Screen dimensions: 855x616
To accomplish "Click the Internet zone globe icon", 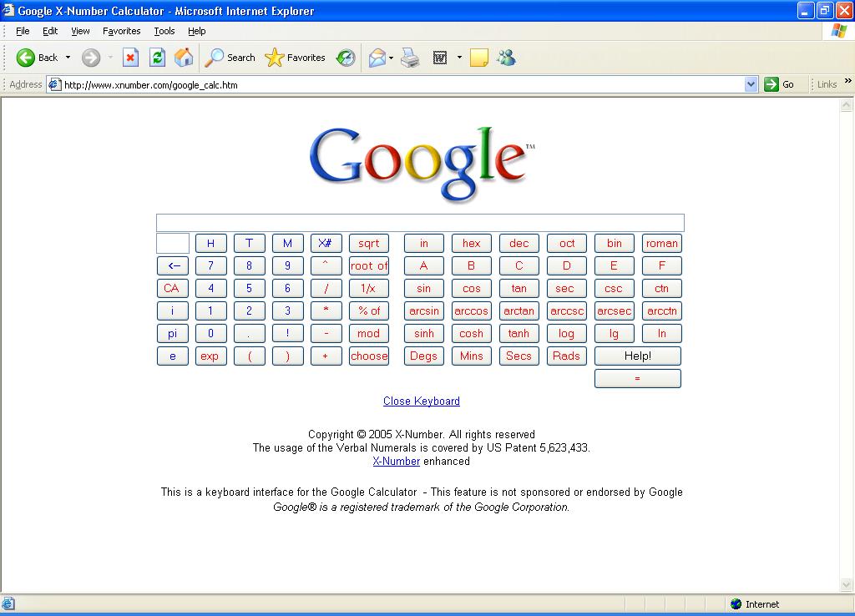I will pos(736,604).
